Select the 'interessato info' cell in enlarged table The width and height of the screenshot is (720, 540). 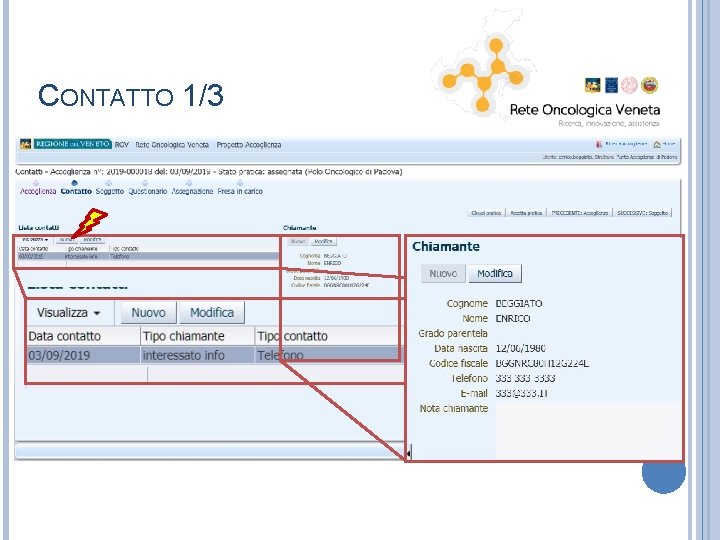click(x=197, y=355)
